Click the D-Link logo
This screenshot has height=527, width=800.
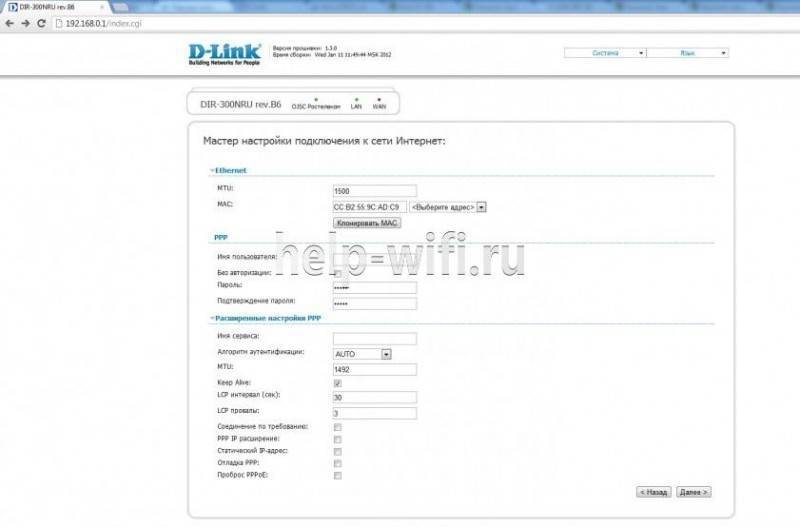[x=224, y=54]
